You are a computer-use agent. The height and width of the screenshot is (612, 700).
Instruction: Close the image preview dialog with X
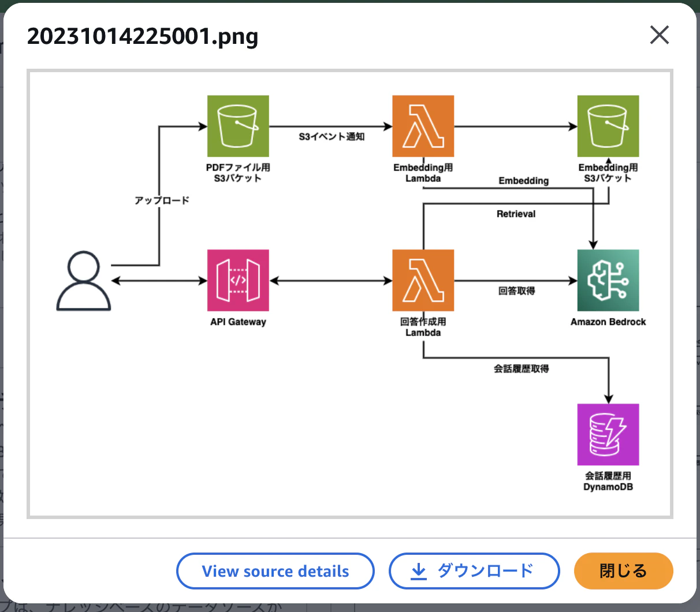(659, 35)
